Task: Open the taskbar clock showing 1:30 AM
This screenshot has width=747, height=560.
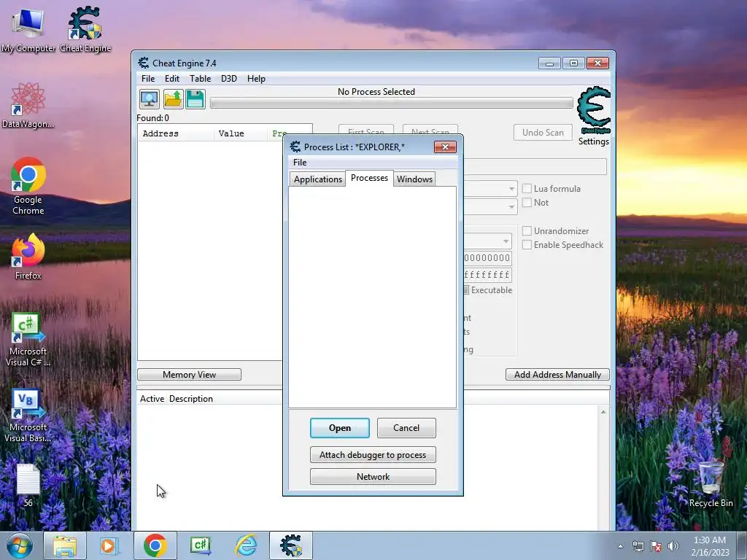Action: (x=710, y=546)
